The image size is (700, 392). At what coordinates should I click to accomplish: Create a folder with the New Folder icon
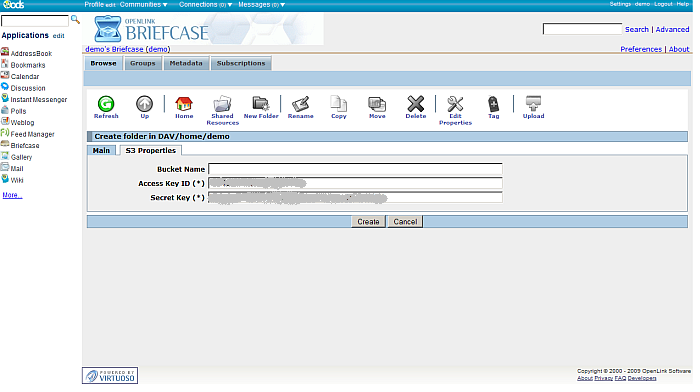pos(261,104)
